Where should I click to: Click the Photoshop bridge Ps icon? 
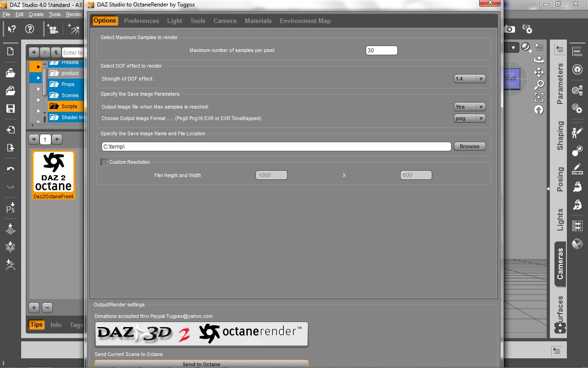(x=10, y=207)
